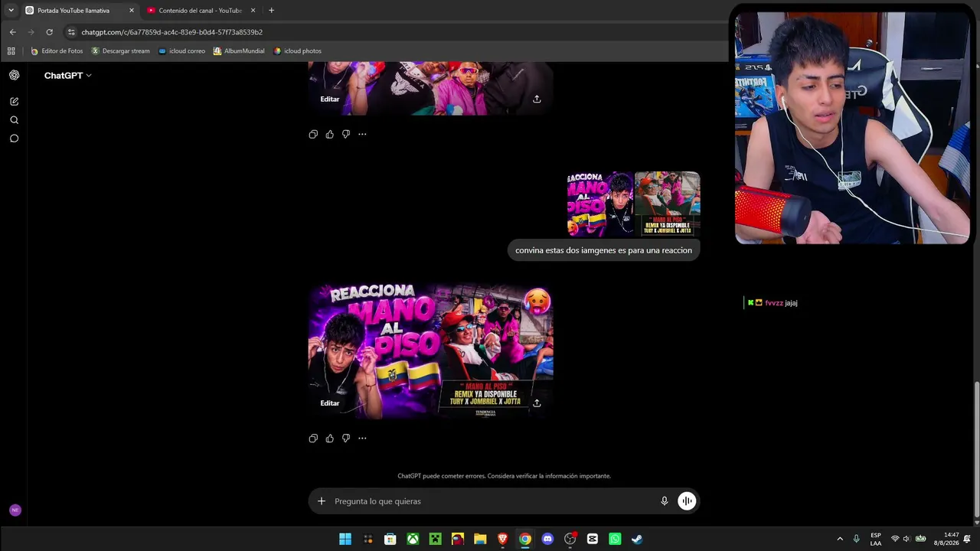Viewport: 980px width, 551px height.
Task: Open the ChatGPT logo sidebar button
Action: click(x=14, y=75)
